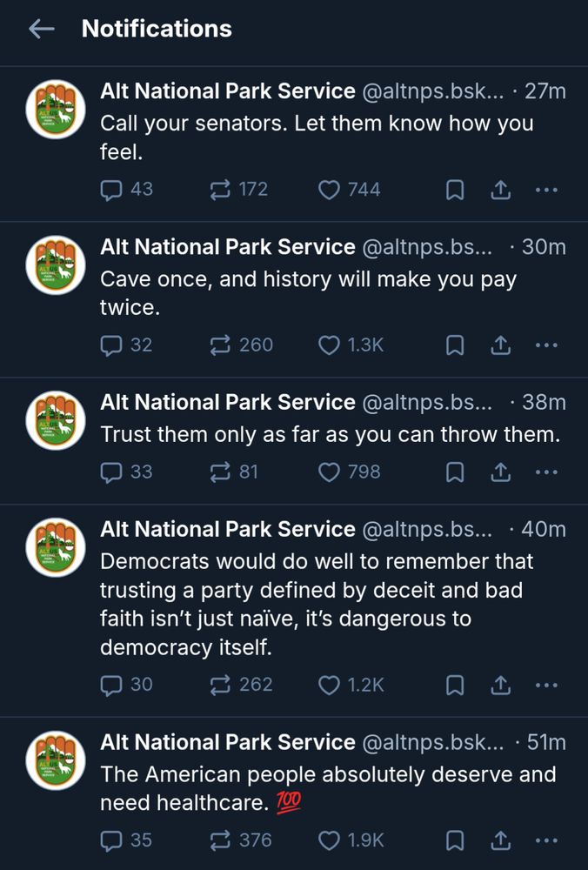Share the healthcare post via the share icon
Image resolution: width=588 pixels, height=870 pixels.
501,840
